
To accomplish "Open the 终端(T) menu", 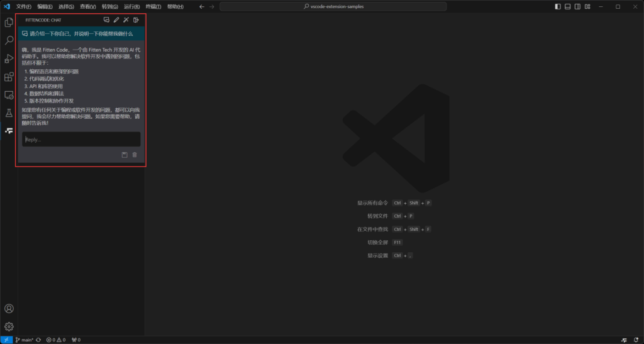I will click(153, 6).
